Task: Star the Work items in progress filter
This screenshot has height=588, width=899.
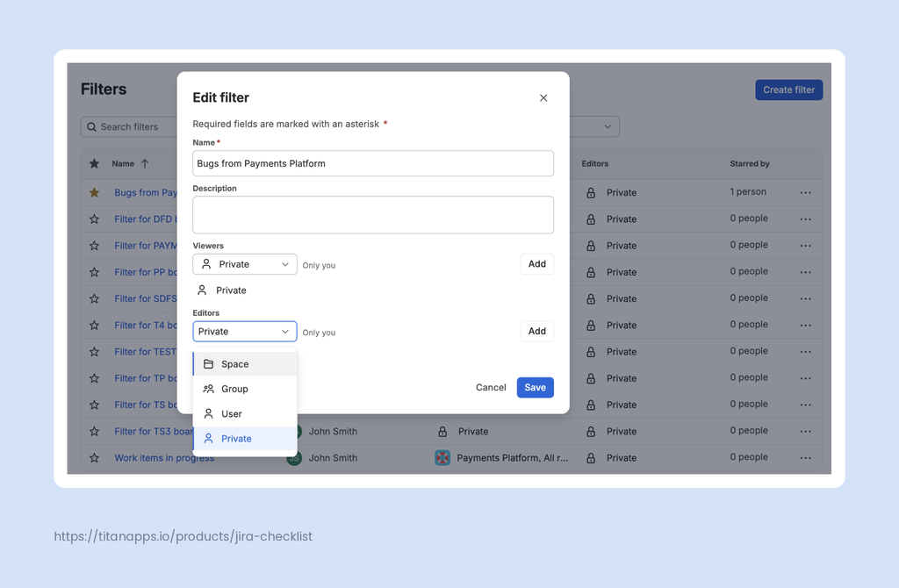Action: point(94,458)
